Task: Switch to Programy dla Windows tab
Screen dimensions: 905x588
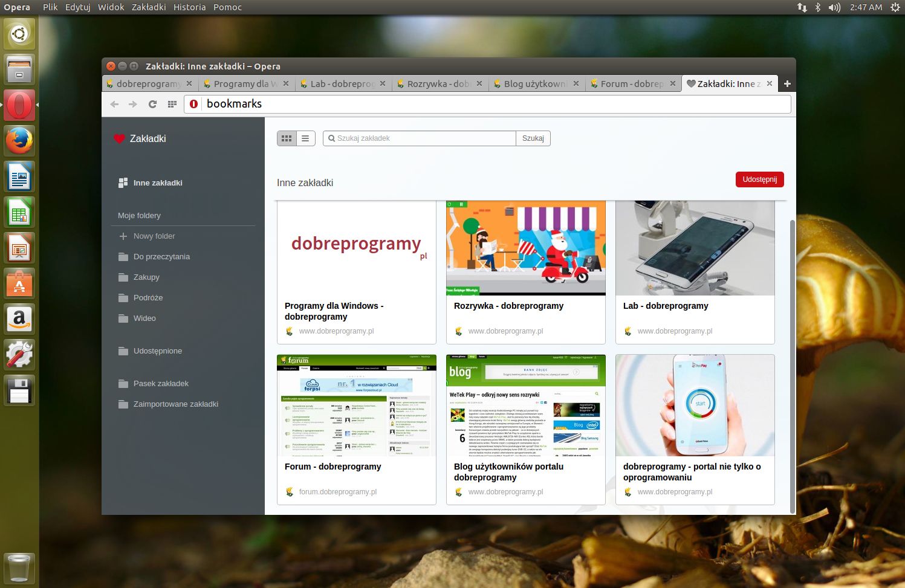Action: point(246,84)
